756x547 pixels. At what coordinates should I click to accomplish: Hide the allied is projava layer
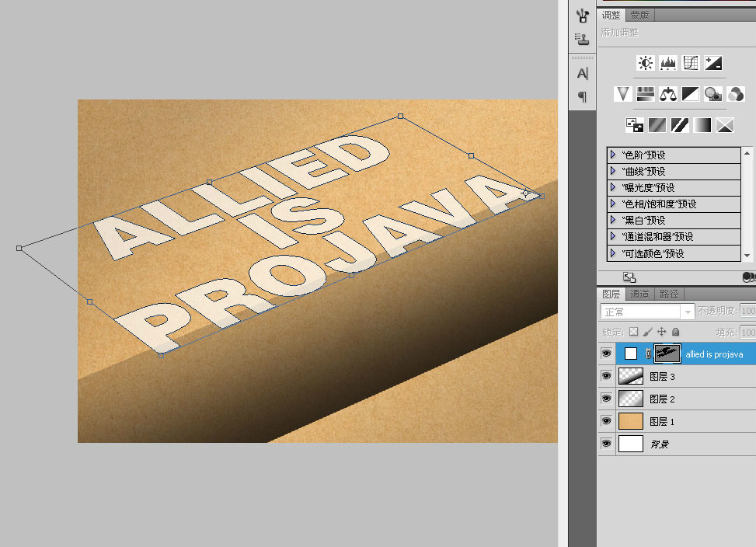(606, 354)
